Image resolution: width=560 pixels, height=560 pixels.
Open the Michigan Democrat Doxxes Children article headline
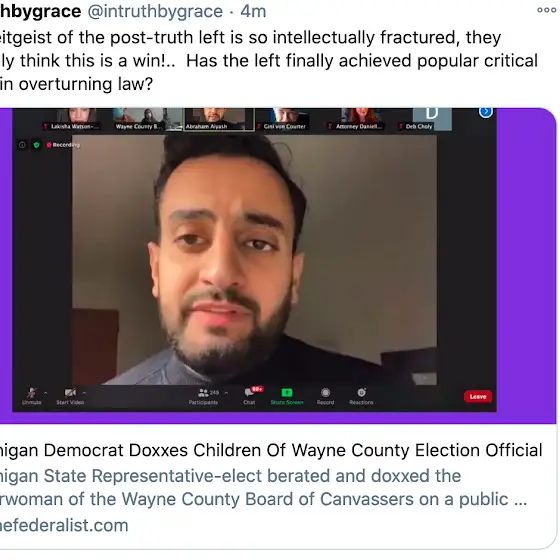(271, 450)
